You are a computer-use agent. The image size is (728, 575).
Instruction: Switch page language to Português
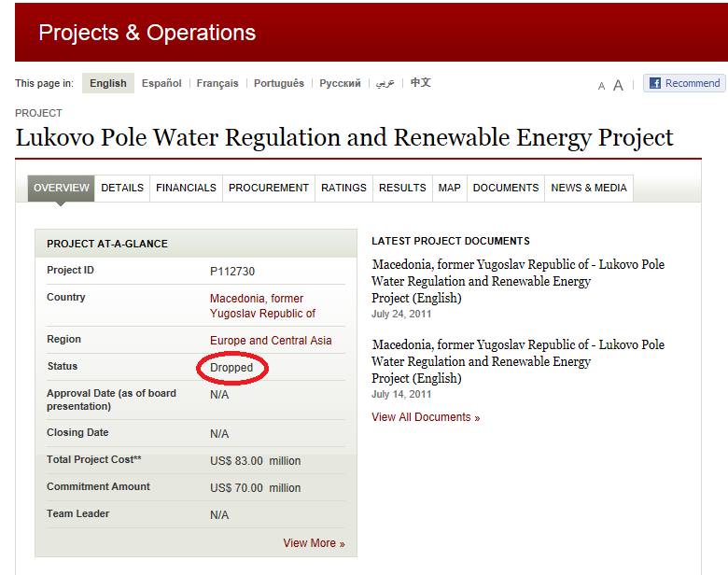pyautogui.click(x=279, y=83)
